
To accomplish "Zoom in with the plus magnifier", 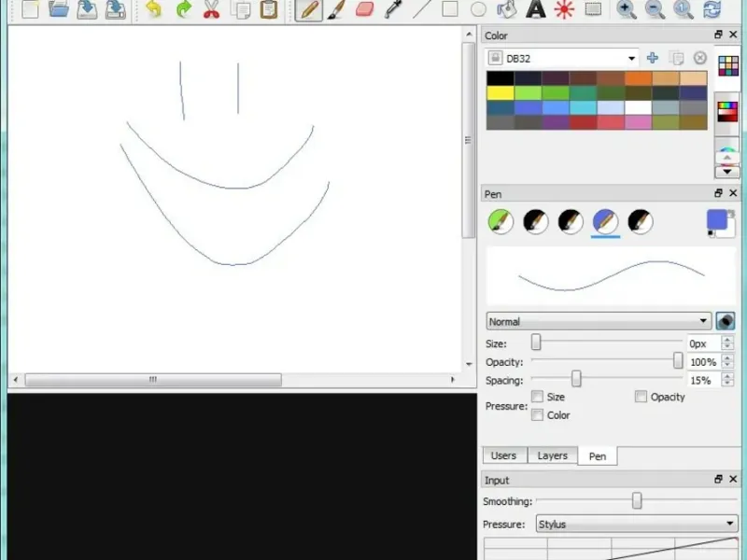I will [x=626, y=9].
